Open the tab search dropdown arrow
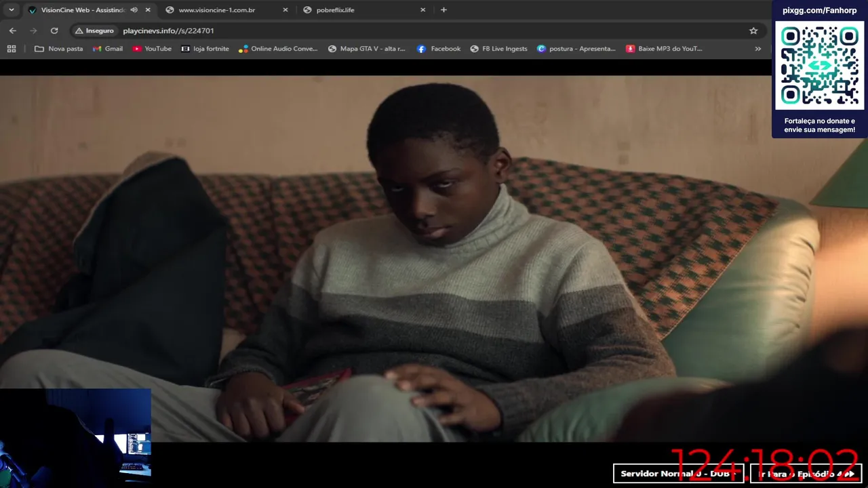Image resolution: width=868 pixels, height=488 pixels. 11,10
